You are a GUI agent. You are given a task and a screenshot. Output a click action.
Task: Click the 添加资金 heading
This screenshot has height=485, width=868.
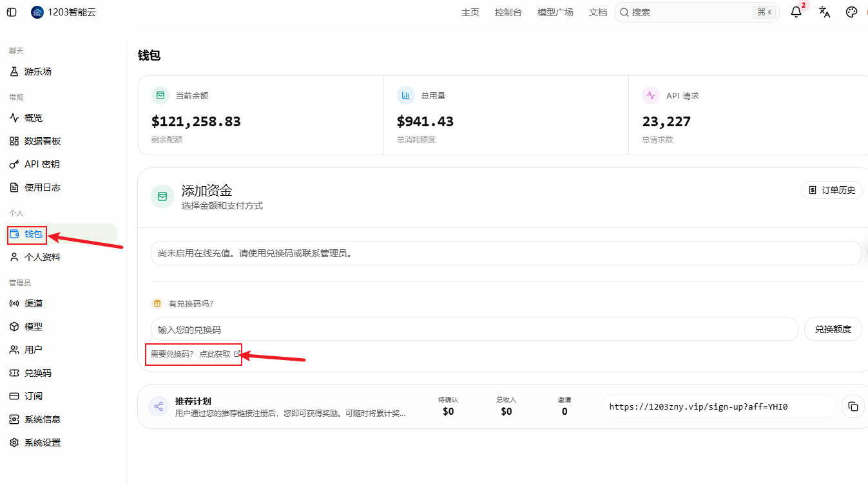point(207,191)
